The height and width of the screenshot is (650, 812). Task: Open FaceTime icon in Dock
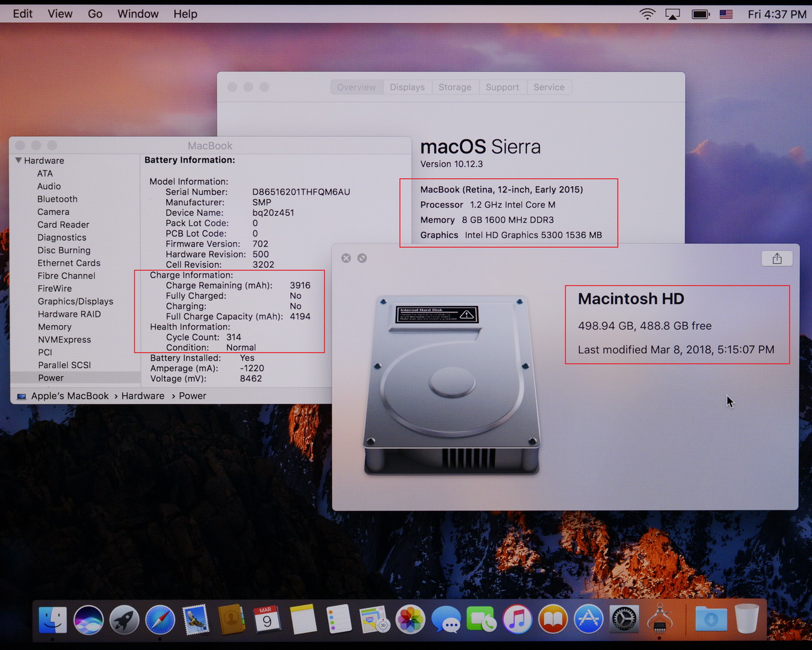tap(482, 619)
